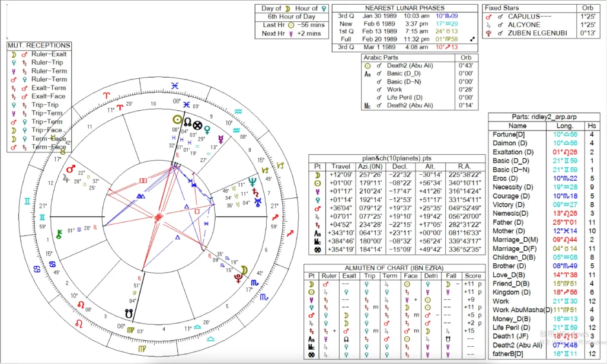Click the Score column header in Almuten table
The image size is (607, 364).
pos(473,276)
